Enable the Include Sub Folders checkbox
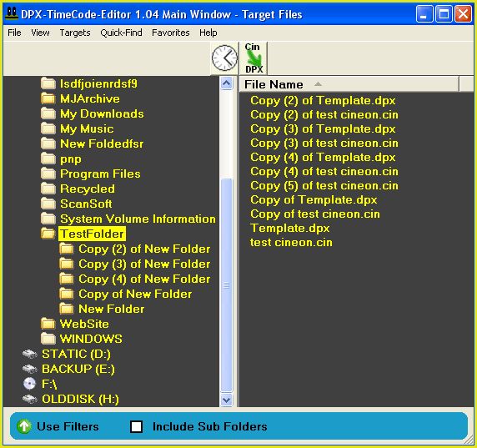Screen dimensions: 477x448 tap(136, 426)
